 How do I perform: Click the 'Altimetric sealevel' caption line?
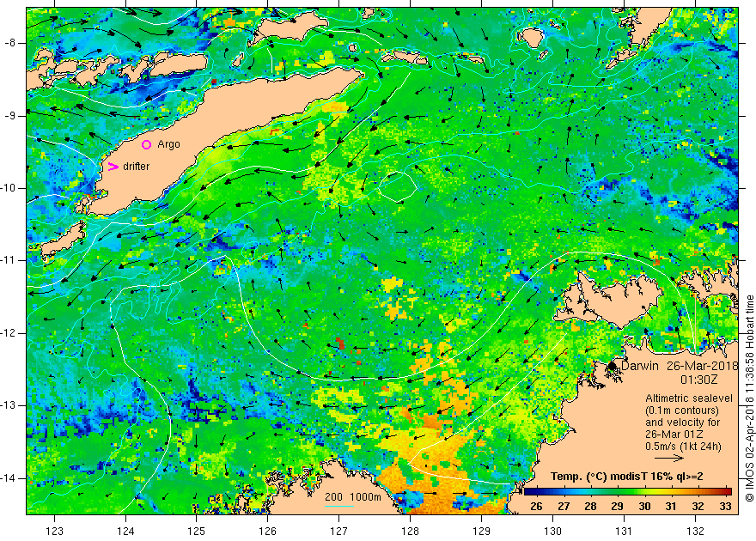689,398
